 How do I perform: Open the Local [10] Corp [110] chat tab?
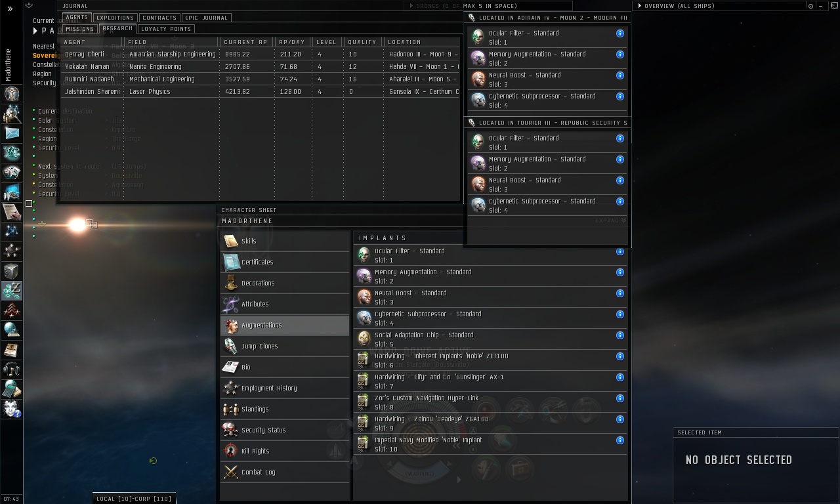pyautogui.click(x=134, y=499)
